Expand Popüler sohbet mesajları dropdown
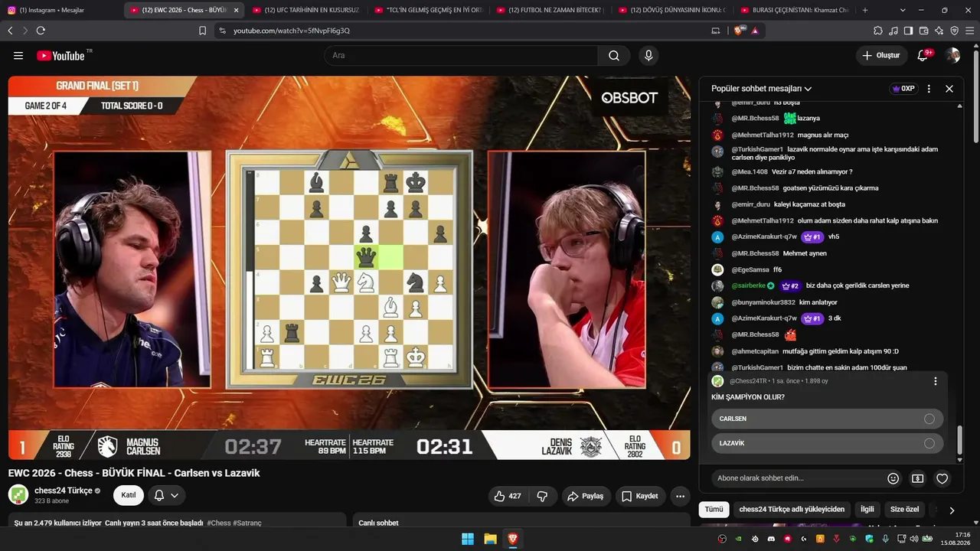Viewport: 980px width, 551px height. [762, 89]
